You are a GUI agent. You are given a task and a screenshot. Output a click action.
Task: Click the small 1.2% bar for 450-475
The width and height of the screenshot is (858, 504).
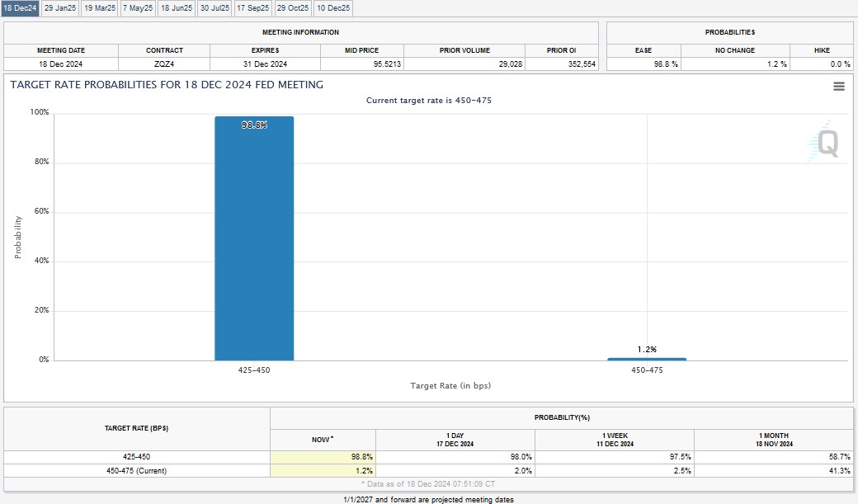(646, 358)
